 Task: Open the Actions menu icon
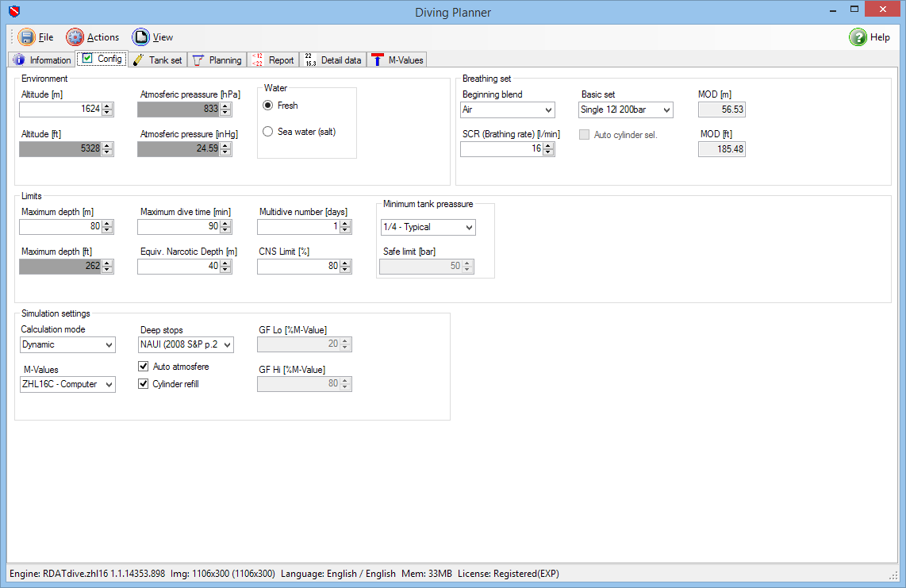(74, 37)
